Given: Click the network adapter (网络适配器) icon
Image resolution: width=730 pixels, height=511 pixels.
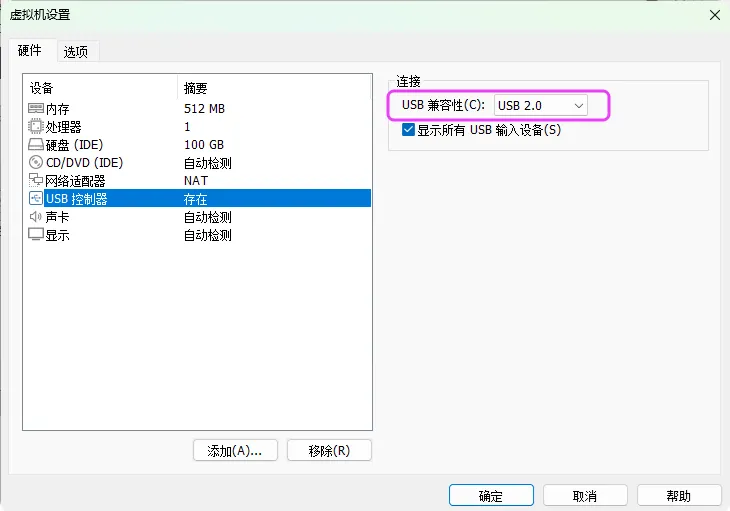Looking at the screenshot, I should (x=36, y=180).
